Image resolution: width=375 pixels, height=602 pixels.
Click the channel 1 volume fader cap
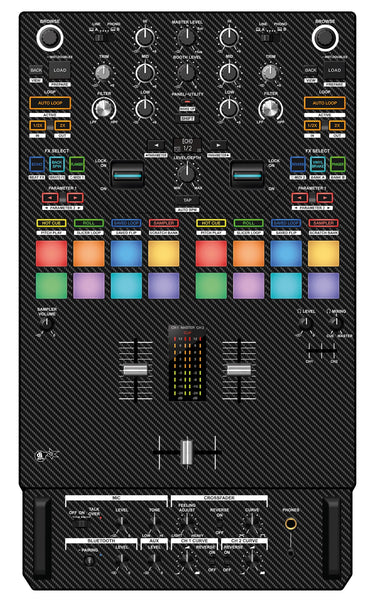pyautogui.click(x=135, y=370)
